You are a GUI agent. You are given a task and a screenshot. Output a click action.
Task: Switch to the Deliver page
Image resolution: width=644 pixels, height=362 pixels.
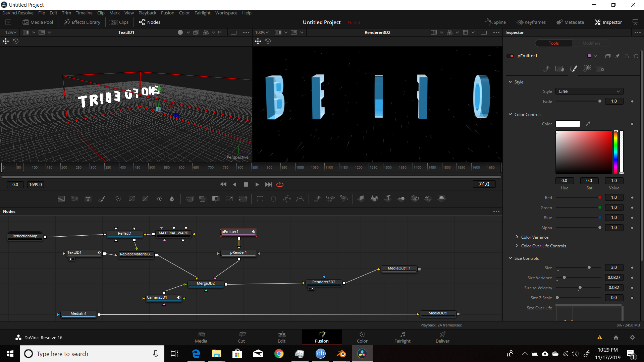point(442,337)
